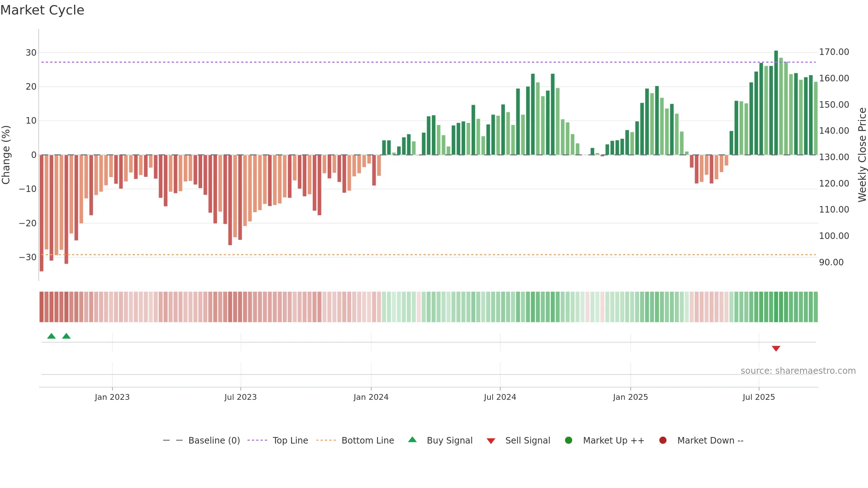The image size is (868, 488).
Task: Click the 120.00 price axis tick
Action: coord(834,183)
